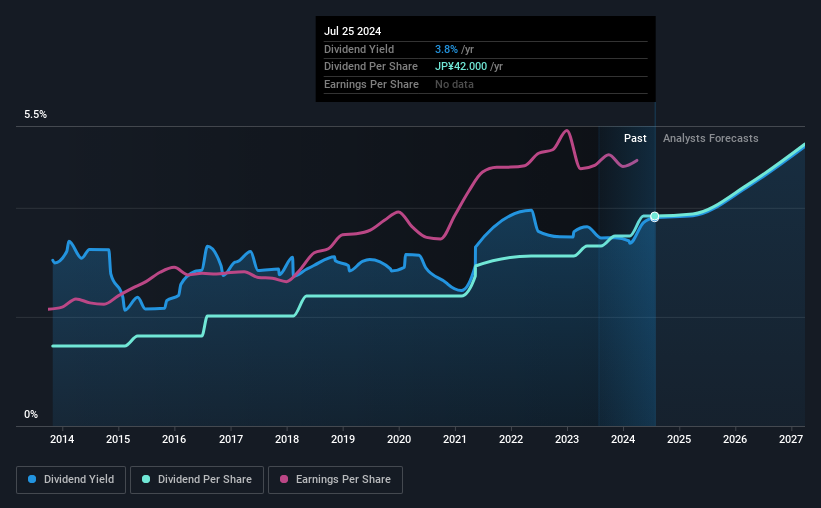Click the 2022 x-axis label
This screenshot has height=508, width=821.
[x=511, y=439]
